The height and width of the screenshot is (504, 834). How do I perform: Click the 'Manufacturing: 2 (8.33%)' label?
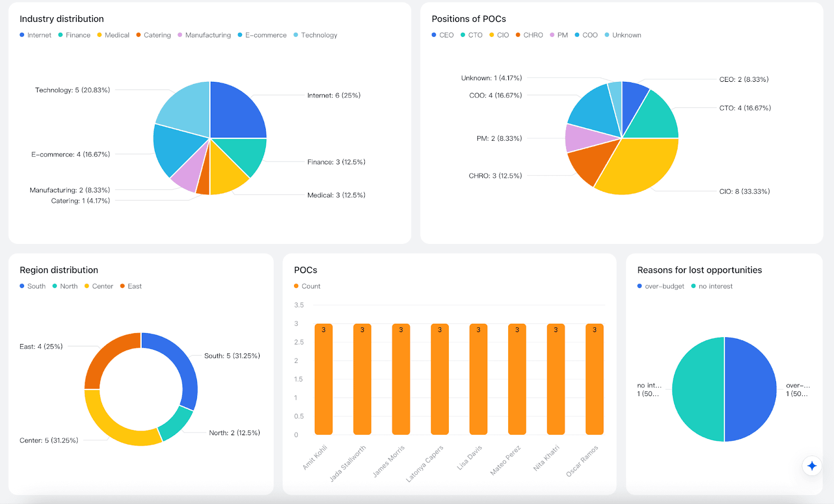pyautogui.click(x=70, y=190)
